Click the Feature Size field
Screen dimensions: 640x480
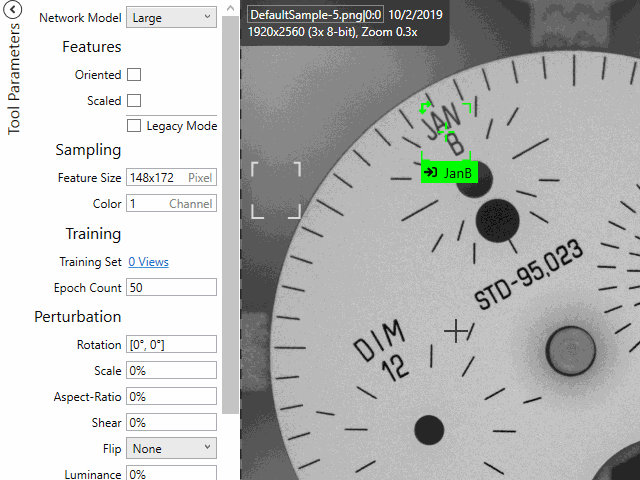[x=171, y=178]
